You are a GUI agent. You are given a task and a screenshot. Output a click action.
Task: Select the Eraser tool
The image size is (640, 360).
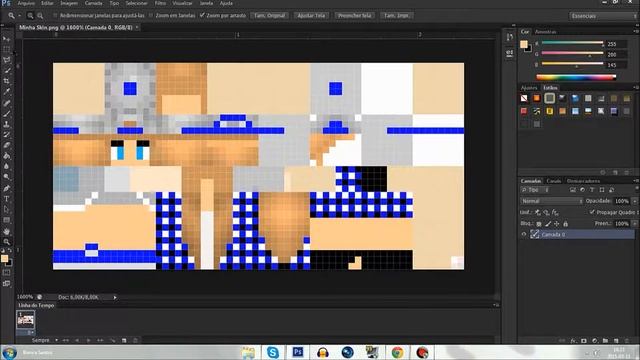[7, 145]
